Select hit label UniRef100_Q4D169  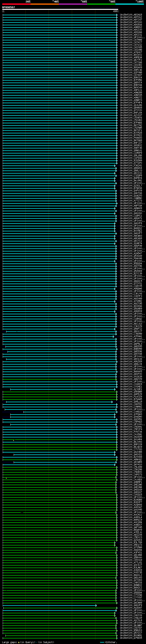131,490
